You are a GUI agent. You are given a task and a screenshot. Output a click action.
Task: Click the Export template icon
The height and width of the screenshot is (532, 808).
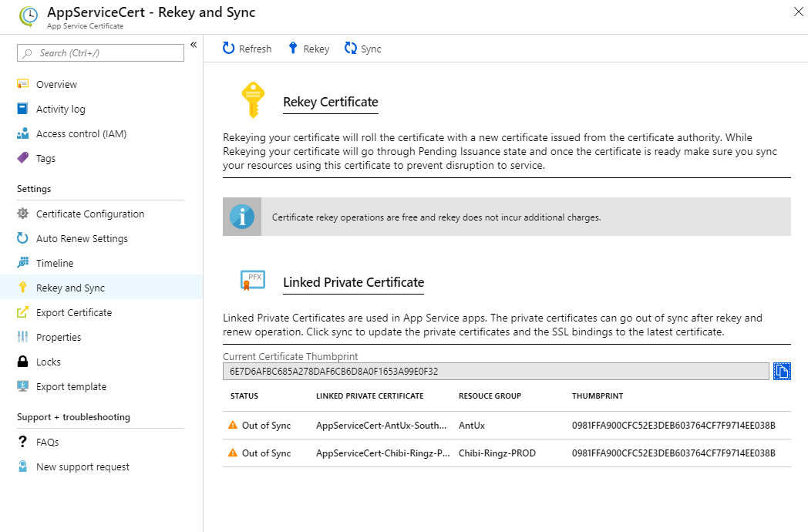tap(22, 387)
